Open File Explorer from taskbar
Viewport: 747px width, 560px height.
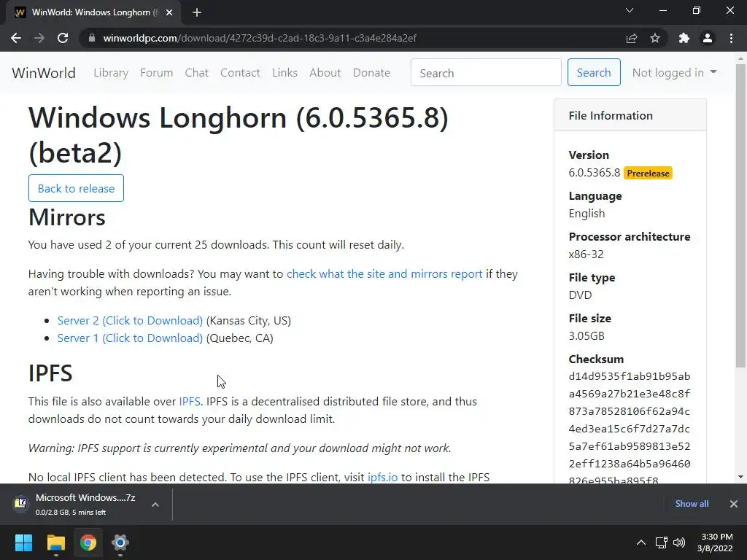(55, 542)
